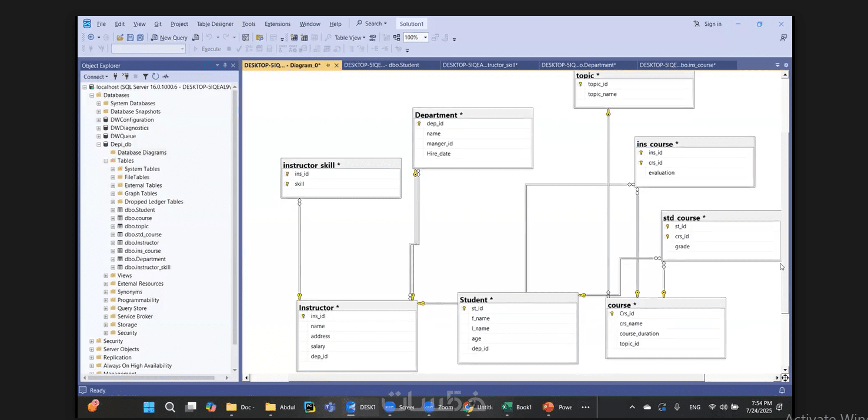
Task: Click the navigate Back arrow icon
Action: click(91, 38)
